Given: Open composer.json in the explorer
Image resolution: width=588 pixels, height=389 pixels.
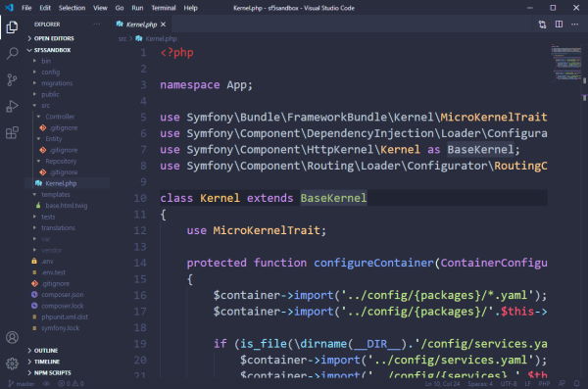Looking at the screenshot, I should [x=63, y=295].
